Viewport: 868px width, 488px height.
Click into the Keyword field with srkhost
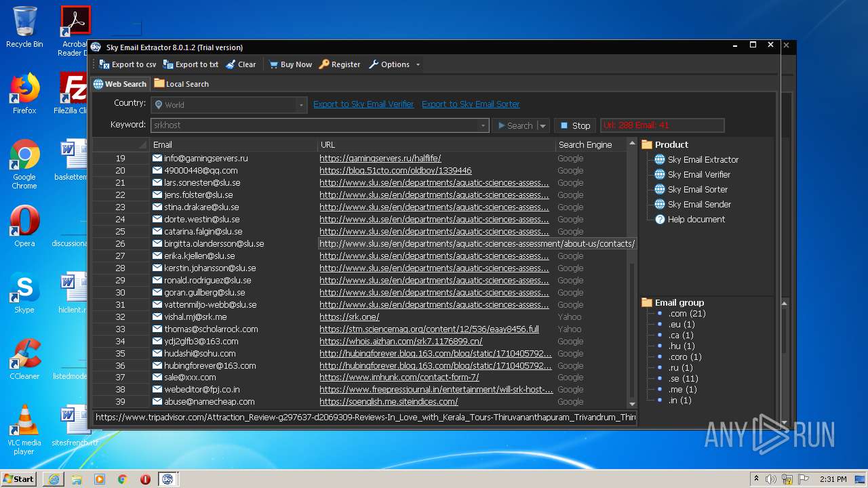click(x=315, y=125)
